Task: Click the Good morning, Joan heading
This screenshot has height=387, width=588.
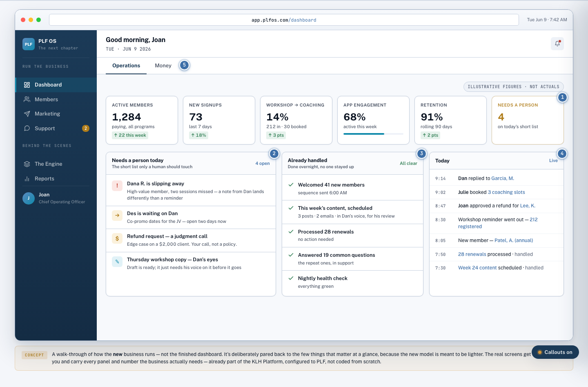Action: (136, 40)
